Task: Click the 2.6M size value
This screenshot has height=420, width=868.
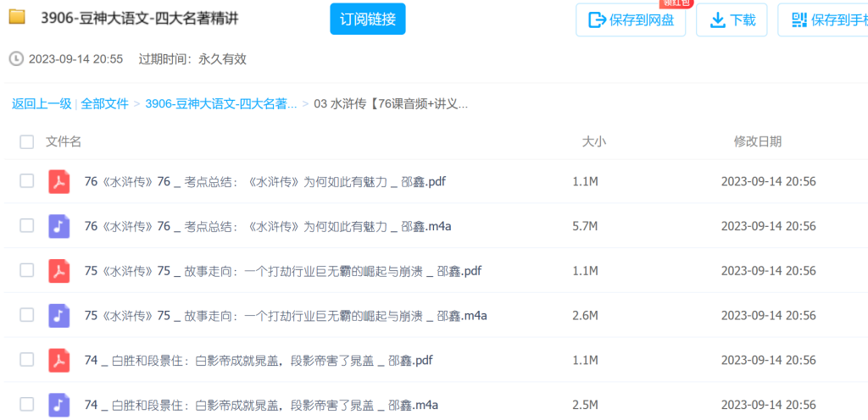Action: [x=585, y=316]
